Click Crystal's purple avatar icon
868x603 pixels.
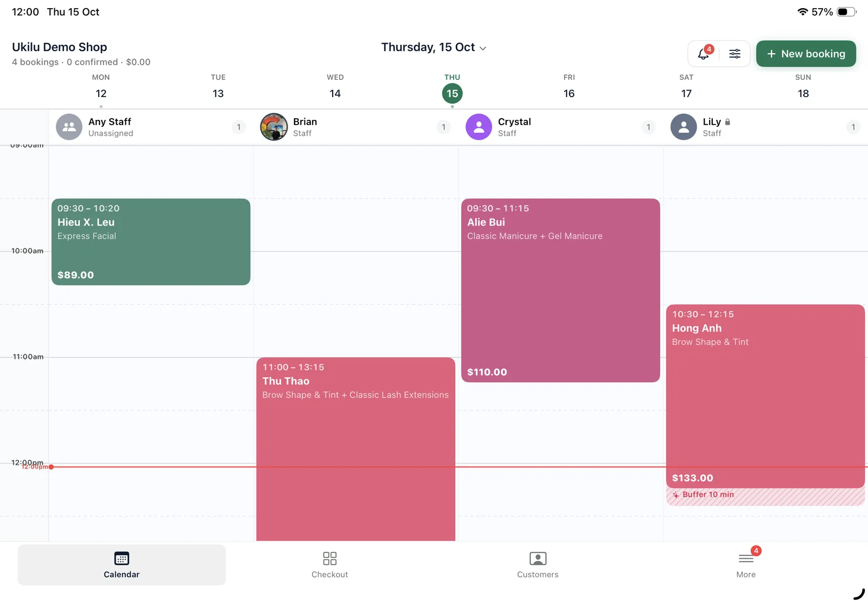pyautogui.click(x=478, y=127)
